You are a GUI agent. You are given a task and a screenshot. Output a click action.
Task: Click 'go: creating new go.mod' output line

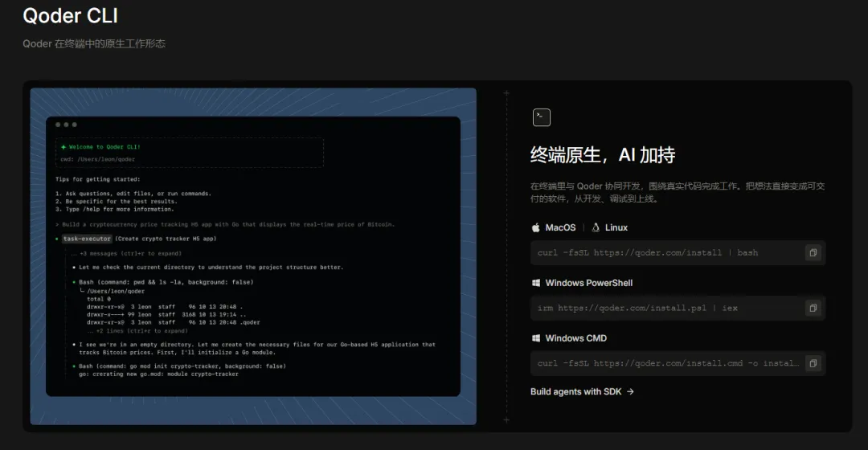pyautogui.click(x=158, y=374)
